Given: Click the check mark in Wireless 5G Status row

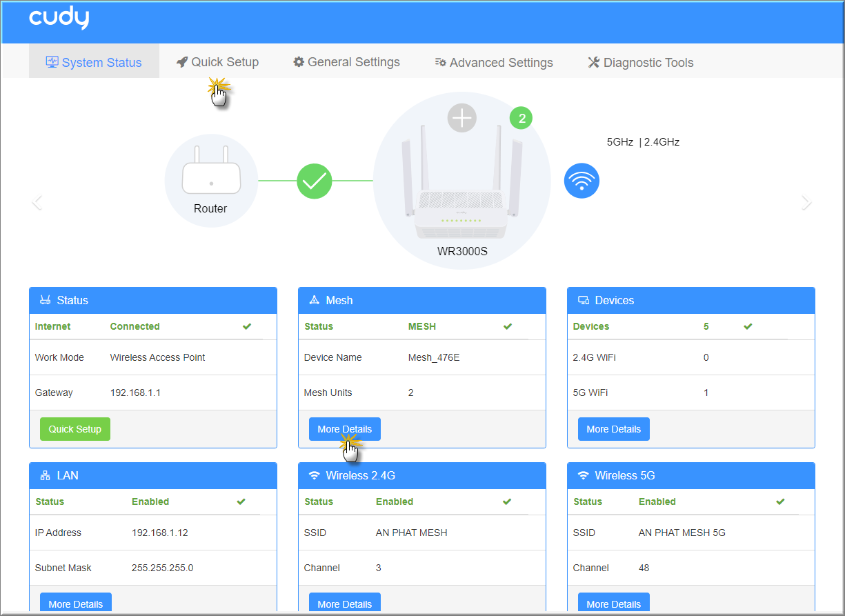Looking at the screenshot, I should [780, 502].
